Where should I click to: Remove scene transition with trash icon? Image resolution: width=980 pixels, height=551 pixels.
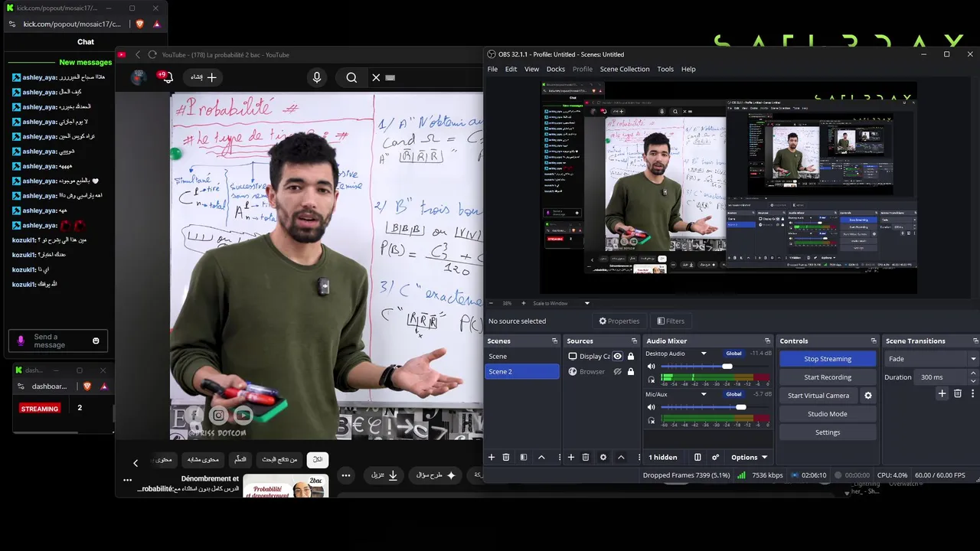(x=958, y=393)
